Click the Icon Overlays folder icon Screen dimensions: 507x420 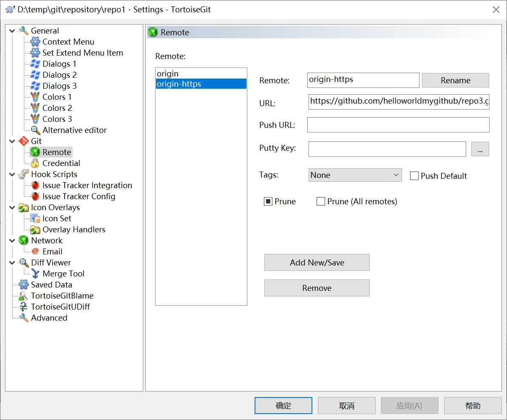pyautogui.click(x=24, y=207)
